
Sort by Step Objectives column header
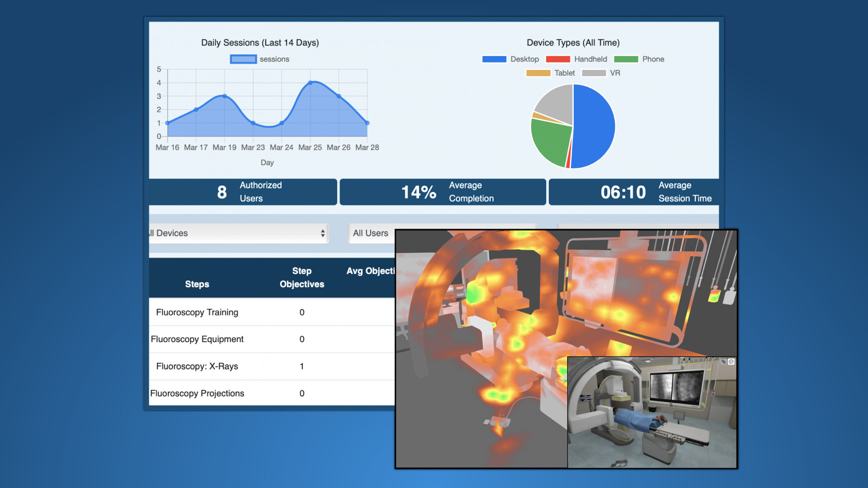(x=302, y=277)
